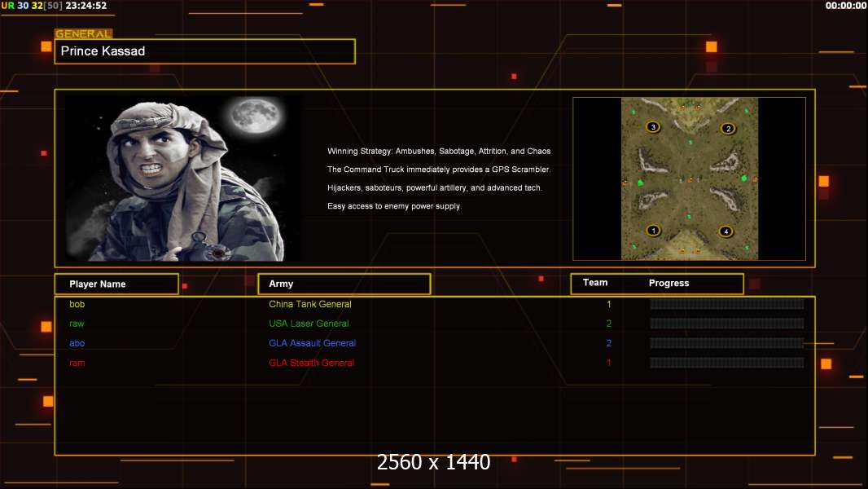This screenshot has width=868, height=489.
Task: Click raw's loading progress bar
Action: (x=727, y=324)
